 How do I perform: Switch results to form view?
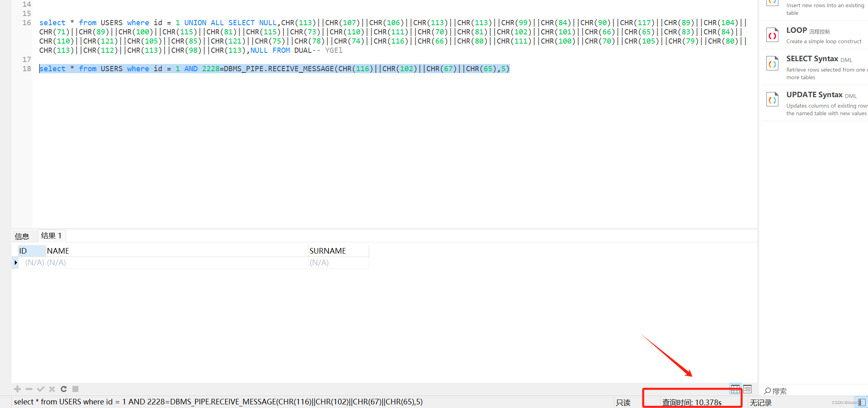click(747, 389)
